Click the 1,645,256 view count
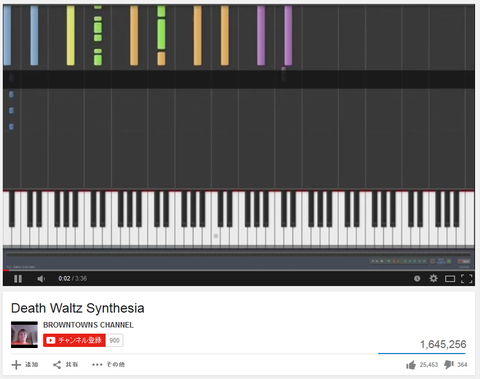Image resolution: width=480 pixels, height=379 pixels. [443, 344]
